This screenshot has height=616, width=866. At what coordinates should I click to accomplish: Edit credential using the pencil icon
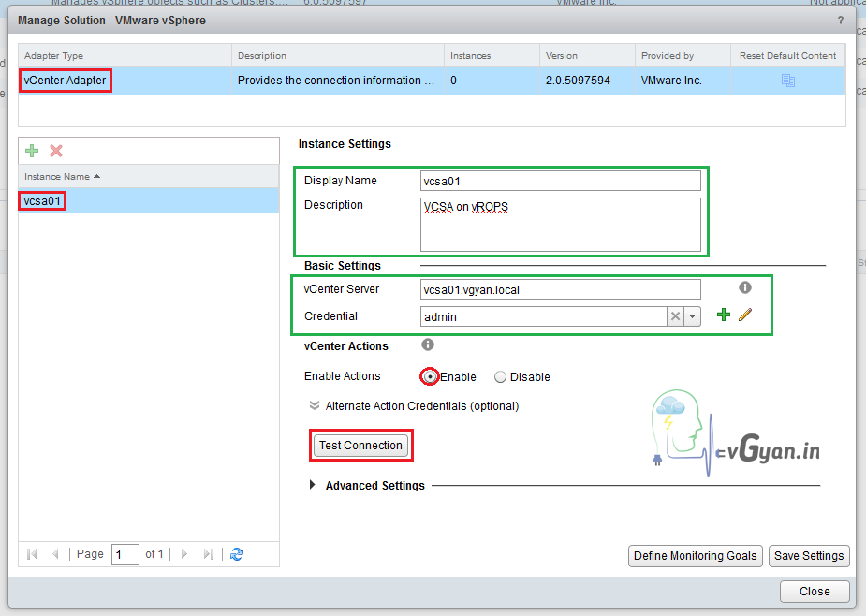(745, 316)
